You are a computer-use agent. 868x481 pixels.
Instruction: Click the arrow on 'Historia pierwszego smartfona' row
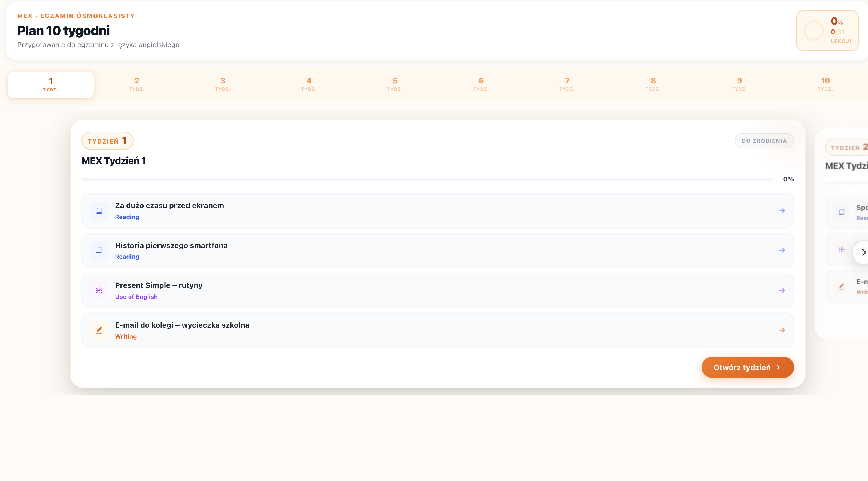tap(782, 250)
